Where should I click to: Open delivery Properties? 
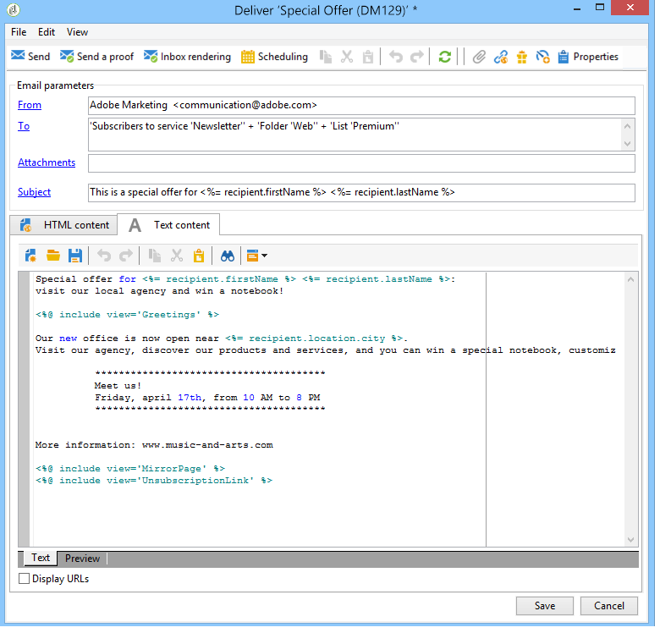(587, 57)
